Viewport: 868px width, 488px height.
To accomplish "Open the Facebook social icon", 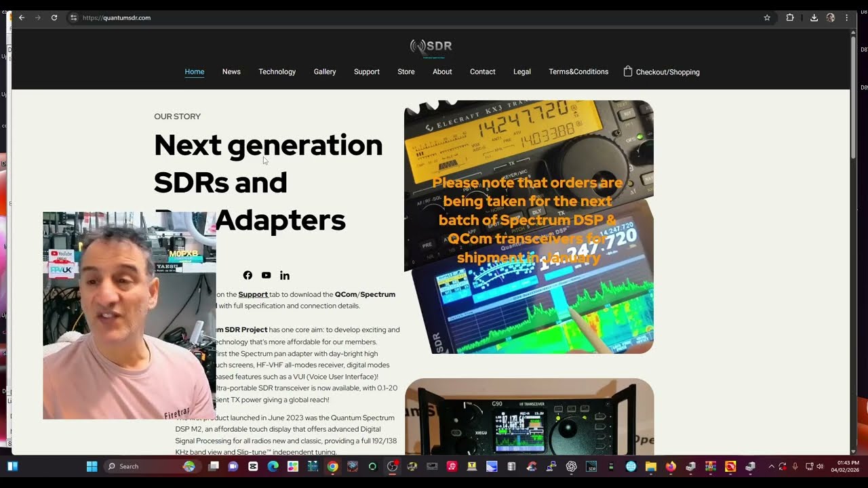I will 248,275.
